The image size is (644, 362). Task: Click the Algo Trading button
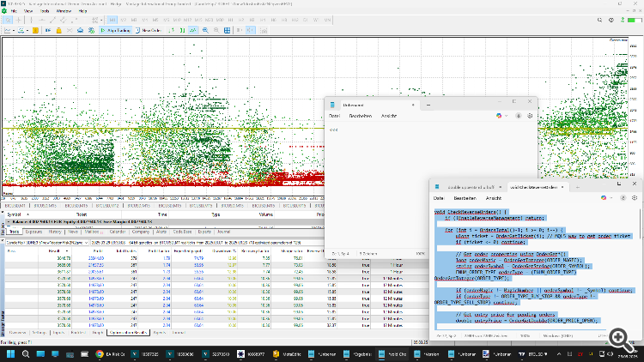[117, 29]
